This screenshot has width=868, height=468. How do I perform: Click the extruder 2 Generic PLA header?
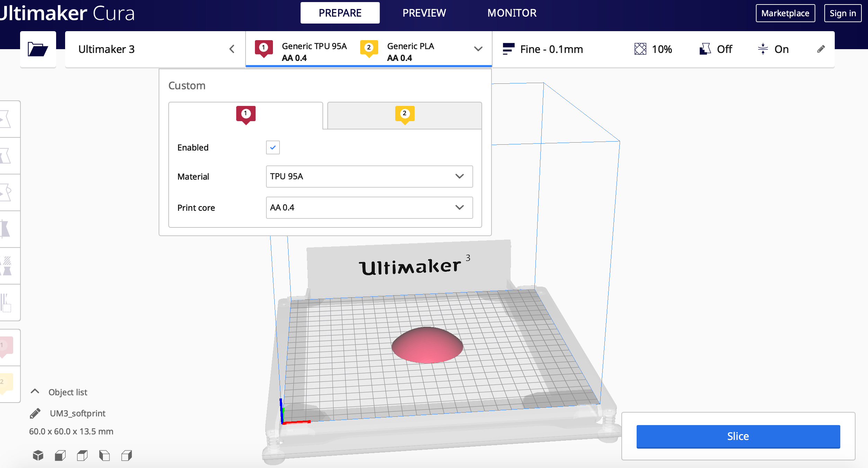click(x=397, y=52)
